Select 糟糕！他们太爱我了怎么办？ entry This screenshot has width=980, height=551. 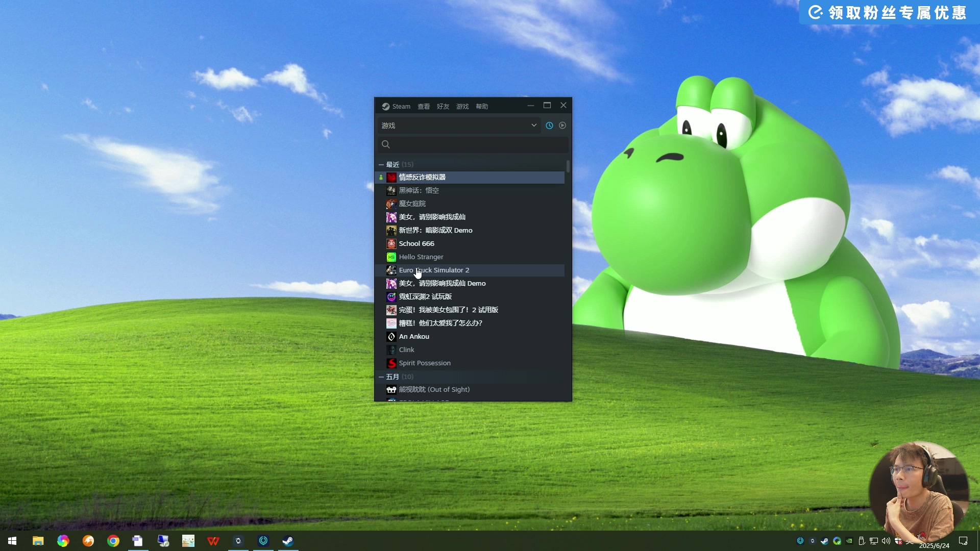pyautogui.click(x=470, y=323)
